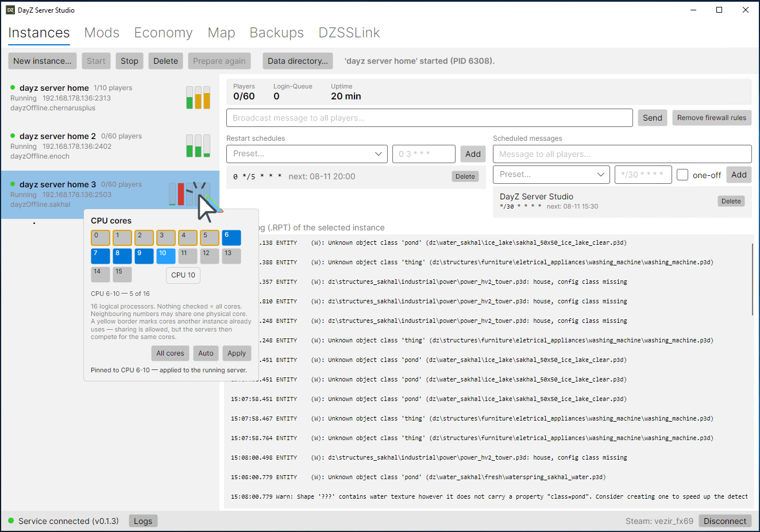
Task: Toggle CPU core 2
Action: (x=144, y=238)
